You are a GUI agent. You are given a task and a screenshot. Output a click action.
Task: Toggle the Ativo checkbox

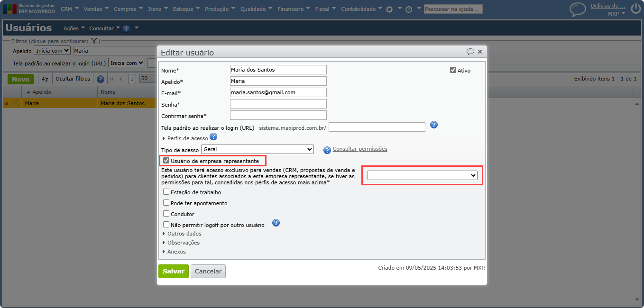tap(453, 70)
